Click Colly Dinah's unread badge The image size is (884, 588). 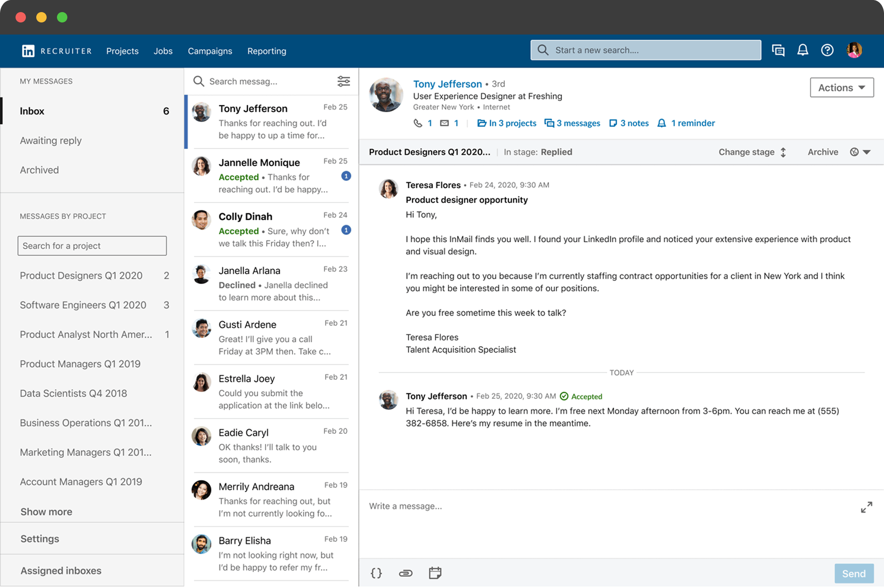pos(346,230)
